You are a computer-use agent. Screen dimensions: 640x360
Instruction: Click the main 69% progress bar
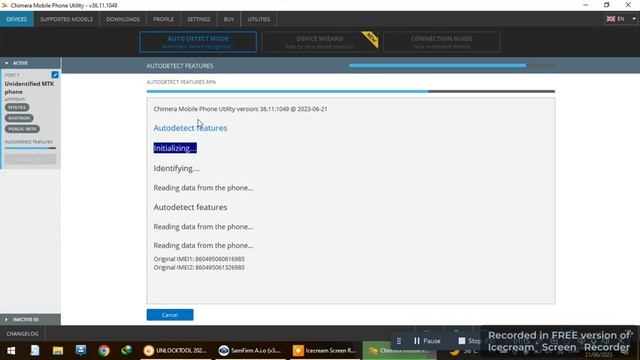pyautogui.click(x=351, y=91)
